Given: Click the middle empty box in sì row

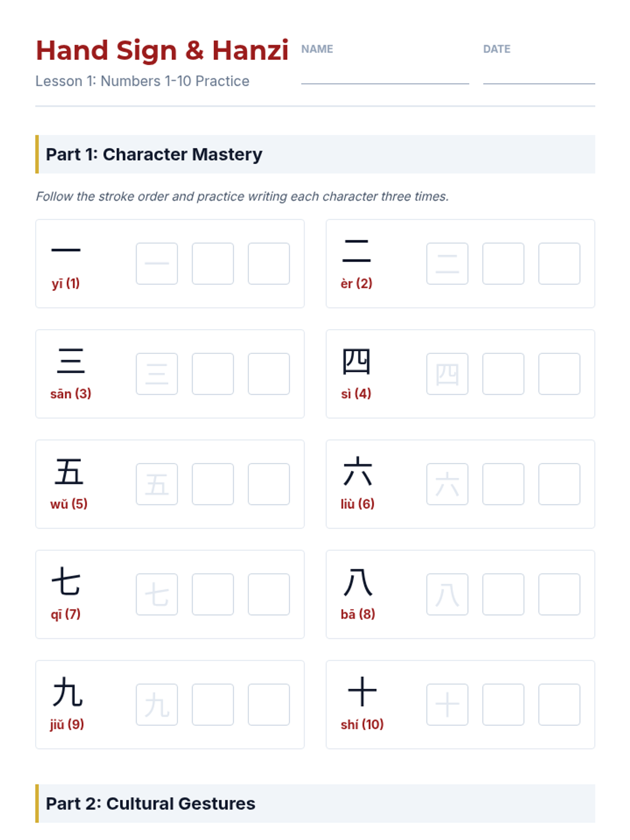Looking at the screenshot, I should [x=503, y=374].
